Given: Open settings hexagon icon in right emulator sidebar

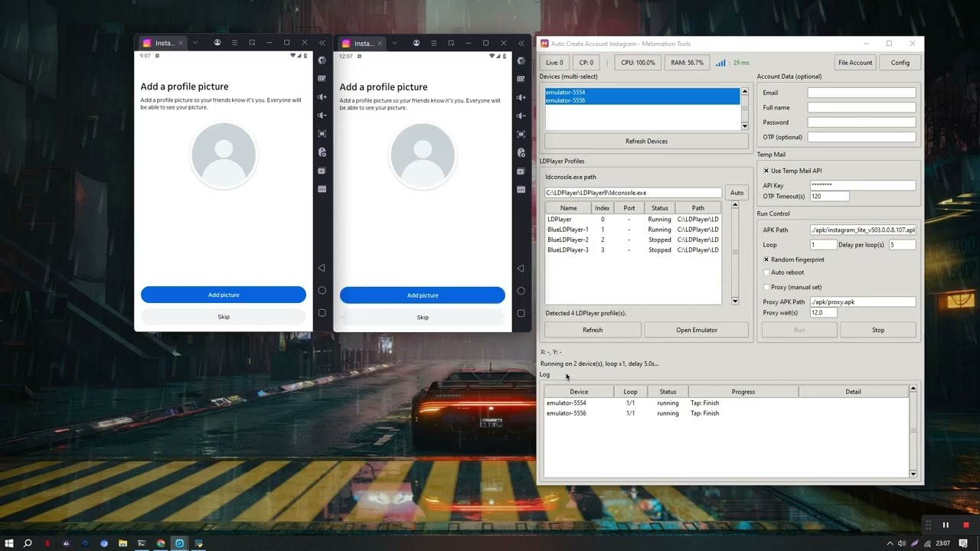Looking at the screenshot, I should (x=521, y=60).
